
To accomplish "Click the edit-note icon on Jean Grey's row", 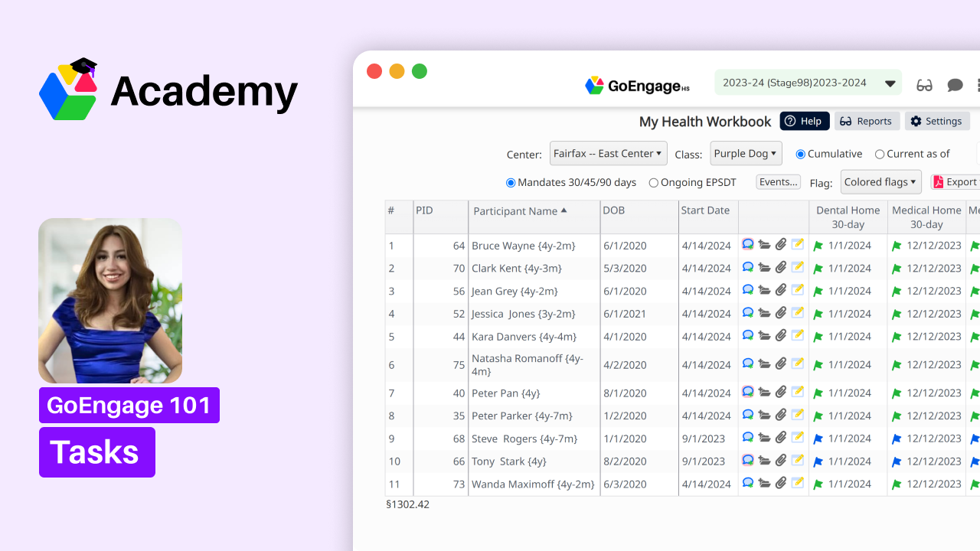I will point(798,289).
